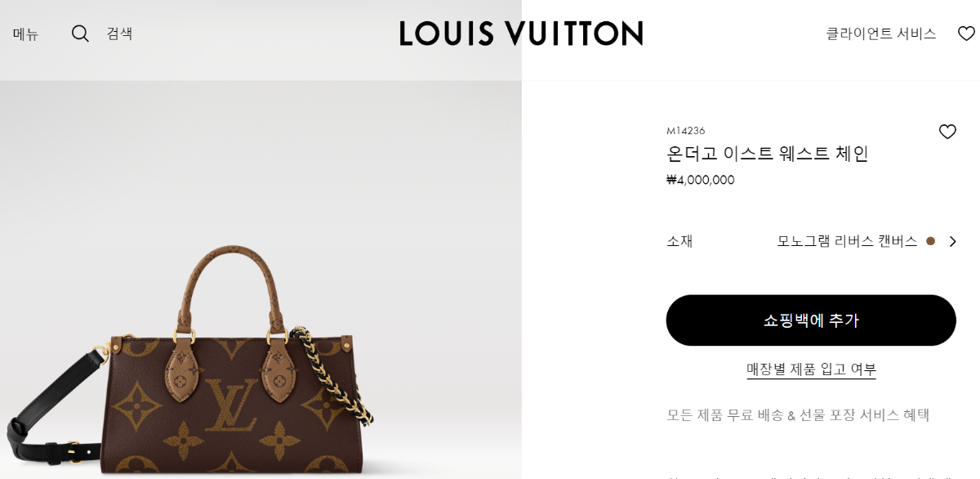Go home via the Louis Vuitton logo
Image resolution: width=980 pixels, height=479 pixels.
click(521, 34)
